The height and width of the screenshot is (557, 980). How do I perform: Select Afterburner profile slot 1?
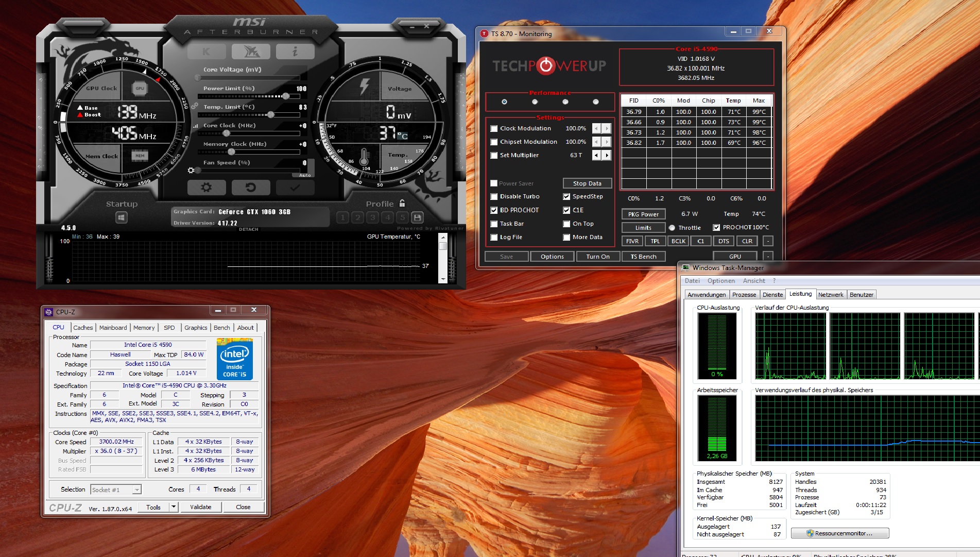pos(343,217)
